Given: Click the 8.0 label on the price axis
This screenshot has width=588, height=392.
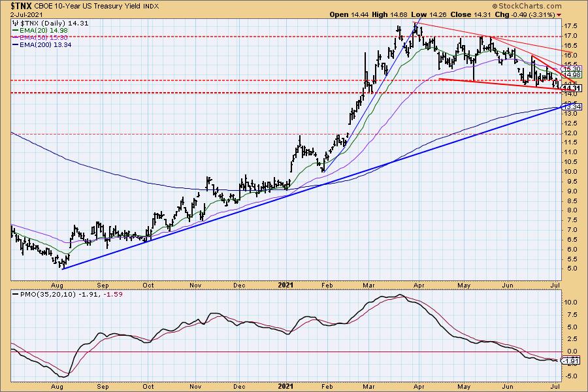Looking at the screenshot, I should [x=572, y=210].
